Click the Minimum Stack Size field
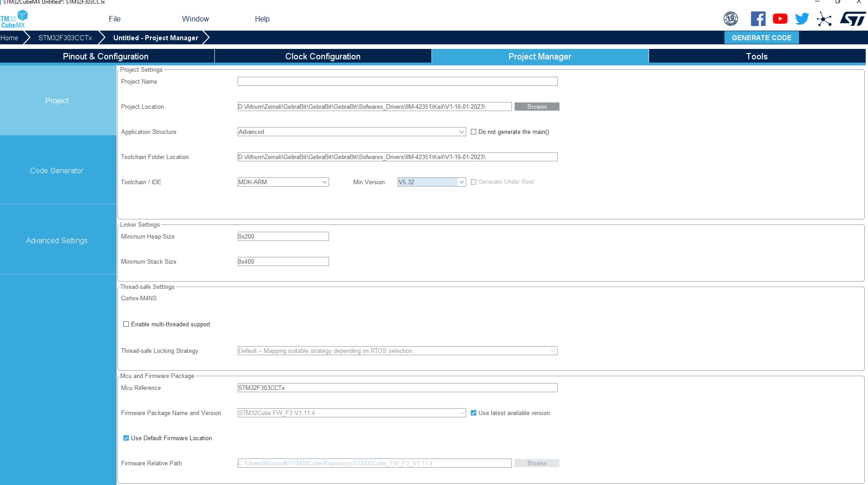 coord(283,261)
